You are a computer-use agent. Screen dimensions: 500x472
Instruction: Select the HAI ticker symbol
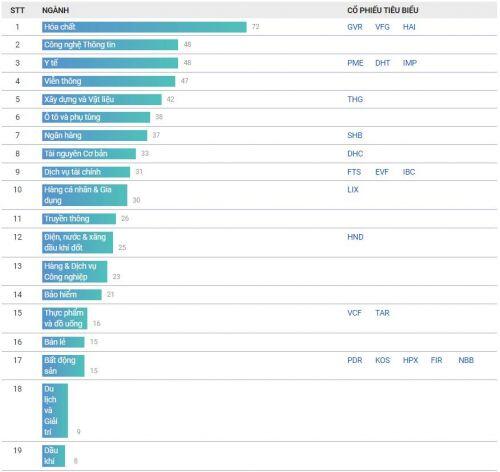[409, 27]
